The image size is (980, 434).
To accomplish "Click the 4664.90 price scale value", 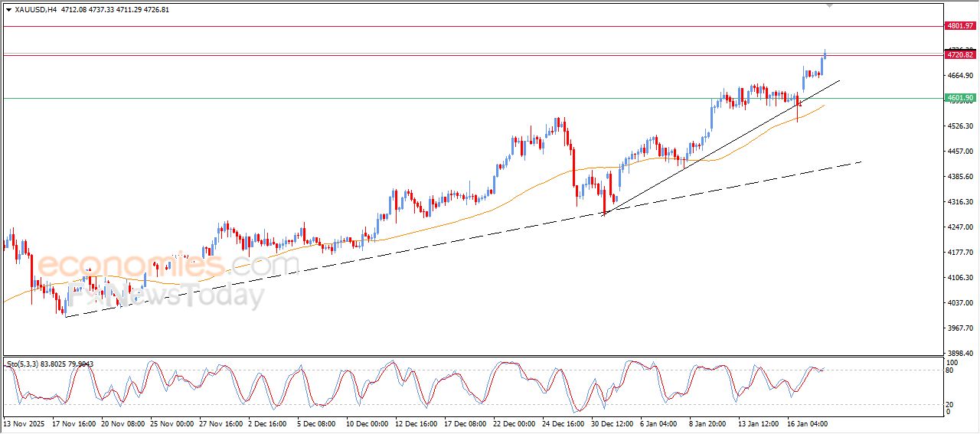I will (960, 76).
